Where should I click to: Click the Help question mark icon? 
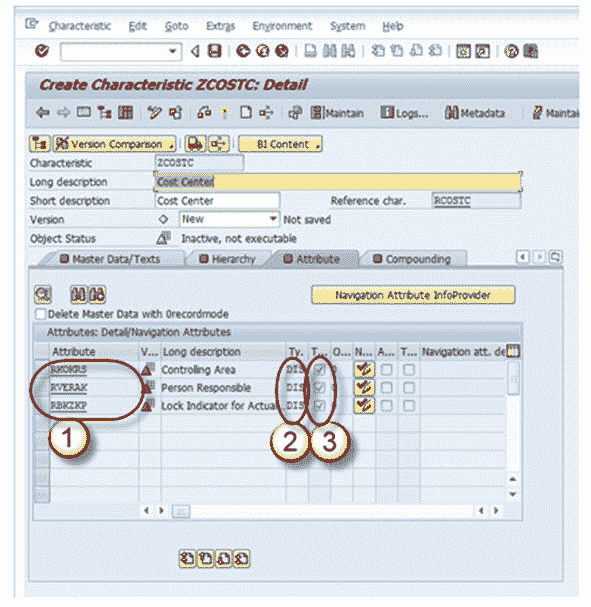tap(512, 51)
